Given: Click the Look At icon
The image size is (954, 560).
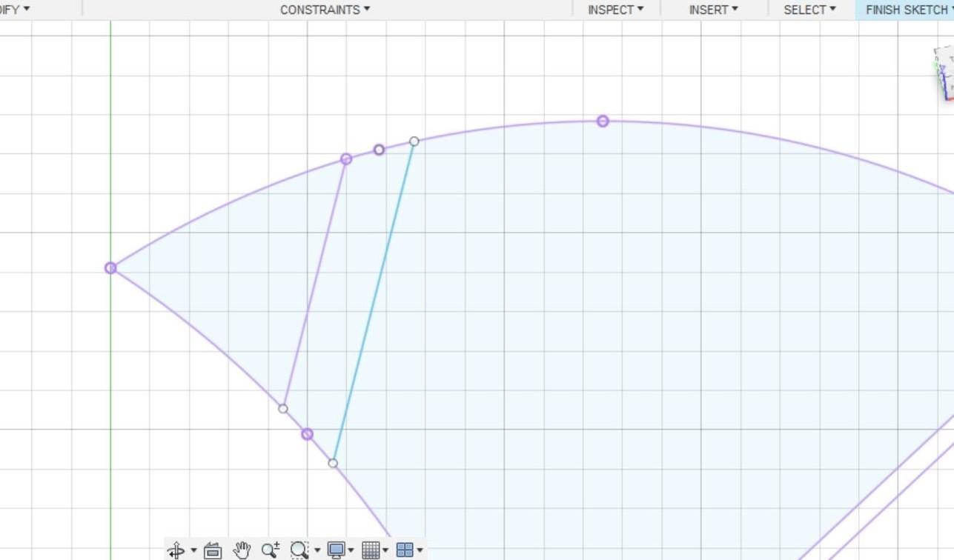Looking at the screenshot, I should [213, 550].
